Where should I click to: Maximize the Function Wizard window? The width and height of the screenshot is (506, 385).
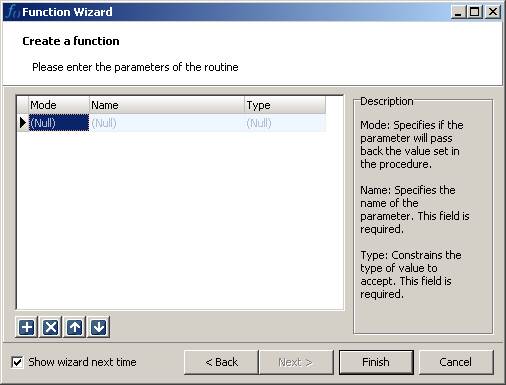point(474,12)
